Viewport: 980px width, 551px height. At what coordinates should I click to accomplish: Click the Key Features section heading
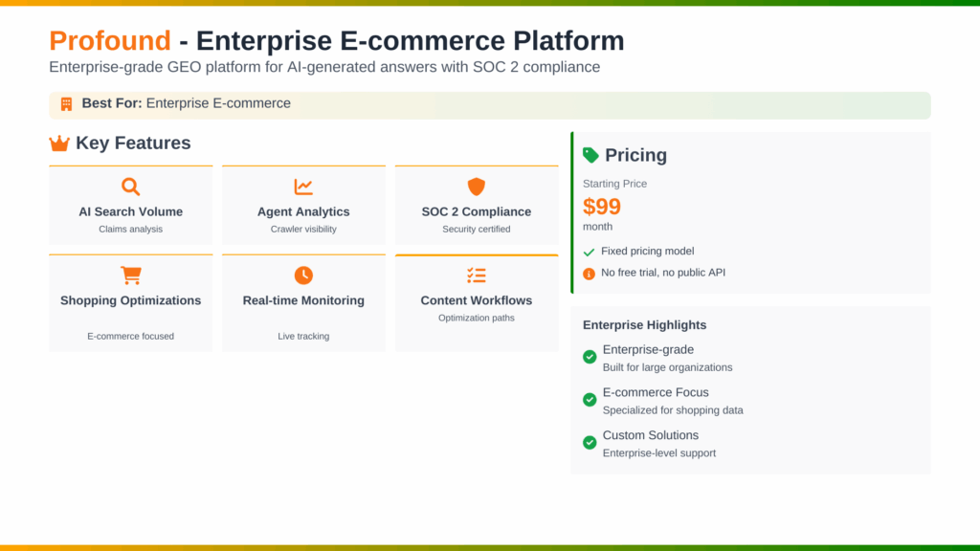tap(133, 143)
